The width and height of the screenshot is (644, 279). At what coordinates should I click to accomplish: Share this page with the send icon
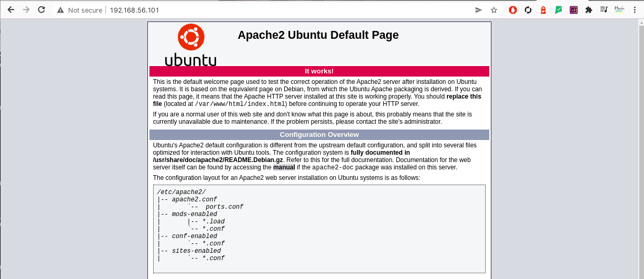coord(478,10)
